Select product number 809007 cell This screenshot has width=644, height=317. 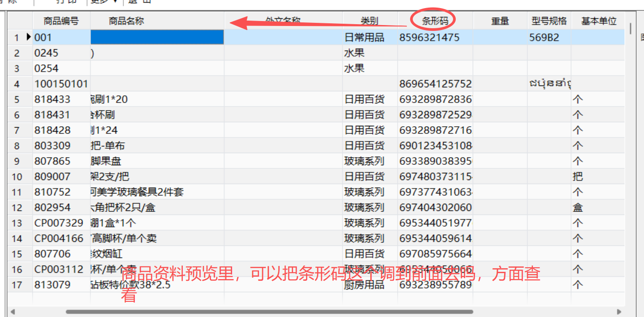click(61, 176)
